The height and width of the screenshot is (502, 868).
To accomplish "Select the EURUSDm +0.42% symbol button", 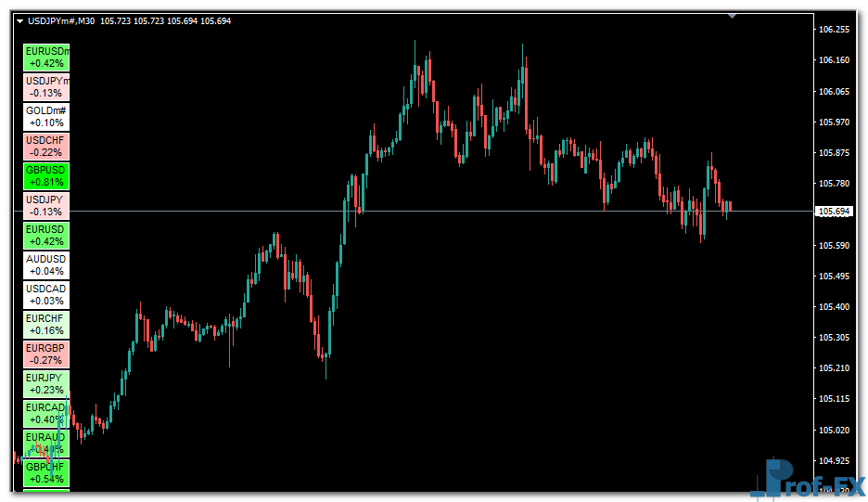I will click(46, 58).
